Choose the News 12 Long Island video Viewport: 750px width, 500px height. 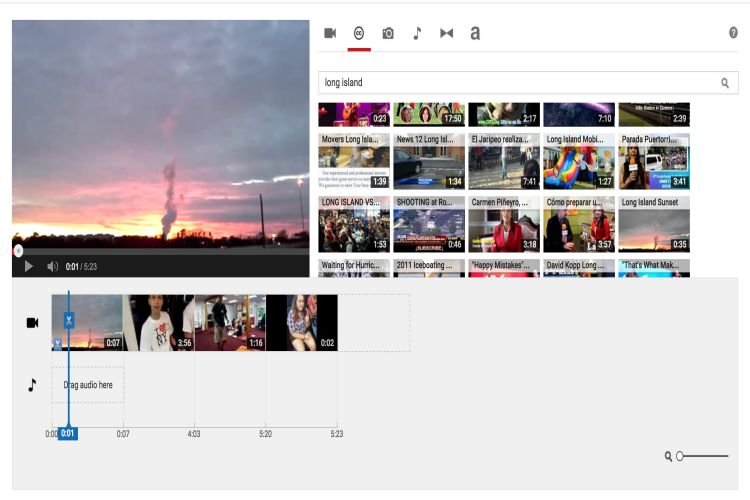pyautogui.click(x=429, y=161)
